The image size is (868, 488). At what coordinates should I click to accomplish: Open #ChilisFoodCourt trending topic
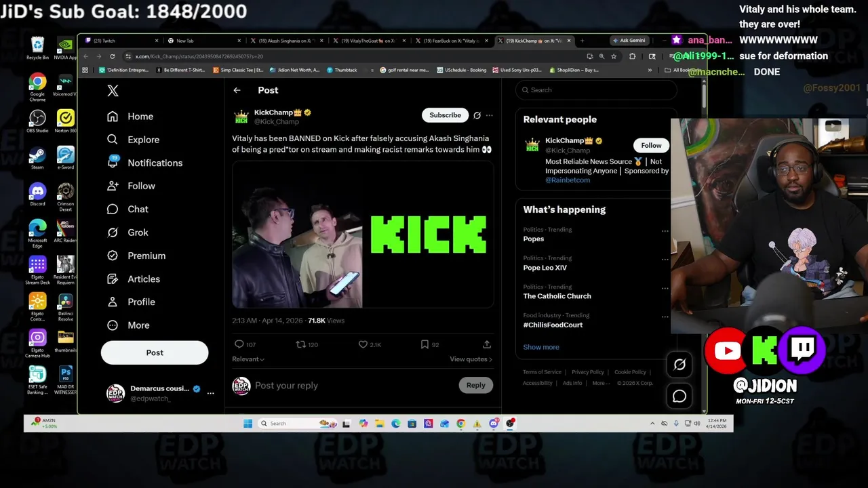(x=553, y=325)
